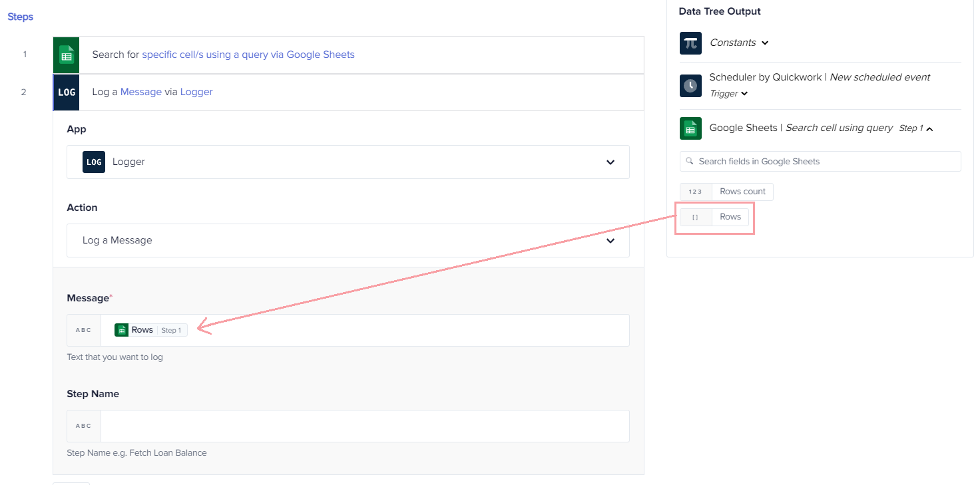Click the array bracket icon of Rows
This screenshot has height=485, width=980.
coord(695,217)
